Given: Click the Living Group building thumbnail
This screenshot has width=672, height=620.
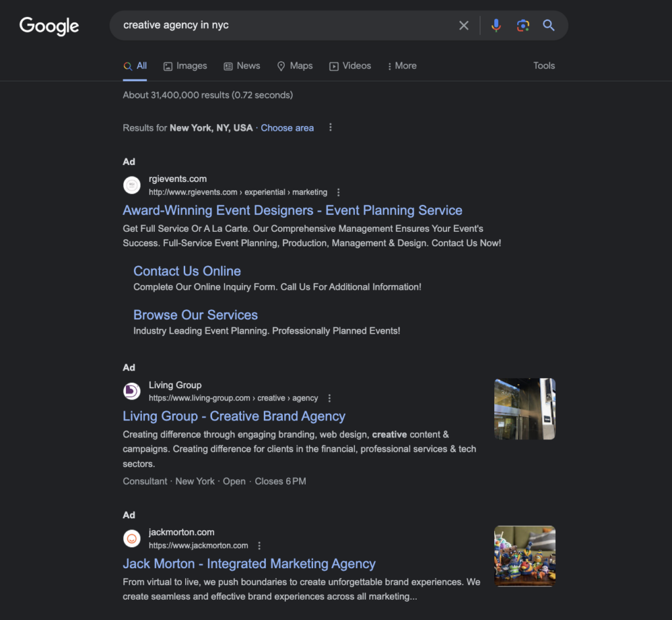Looking at the screenshot, I should pos(524,409).
